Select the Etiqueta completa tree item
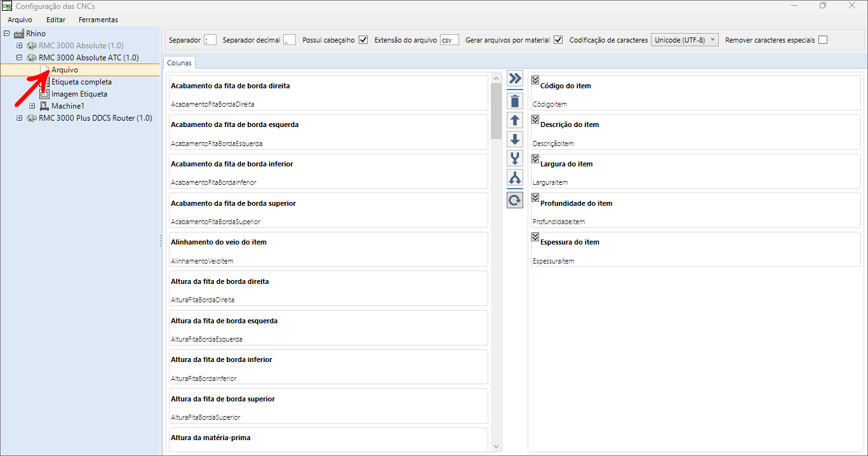This screenshot has height=456, width=868. [81, 82]
